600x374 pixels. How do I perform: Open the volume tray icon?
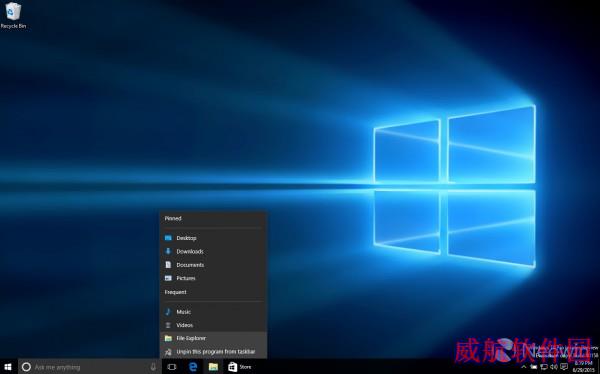[554, 367]
